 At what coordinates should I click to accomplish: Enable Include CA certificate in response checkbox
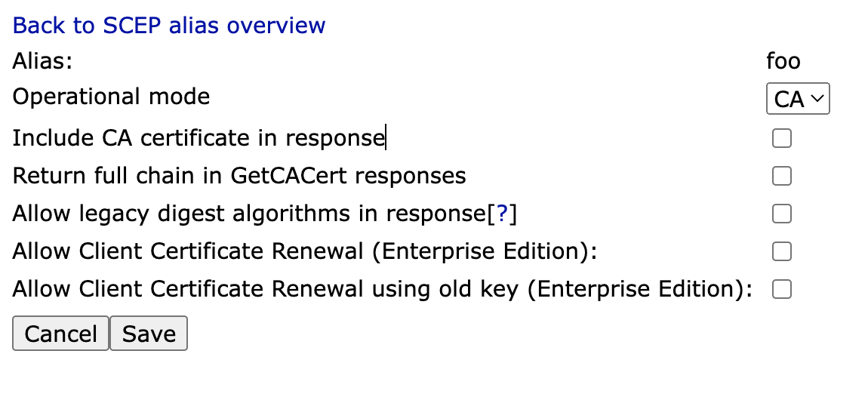point(781,139)
